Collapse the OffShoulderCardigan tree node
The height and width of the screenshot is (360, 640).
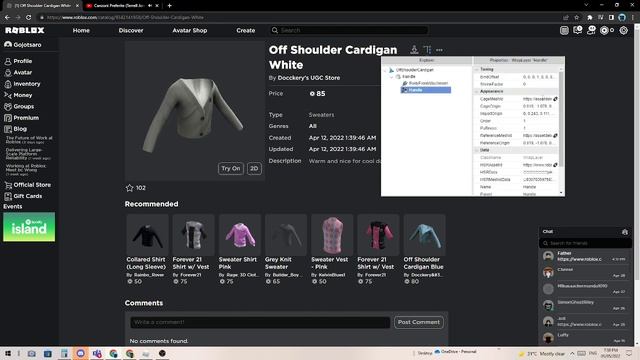[385, 70]
